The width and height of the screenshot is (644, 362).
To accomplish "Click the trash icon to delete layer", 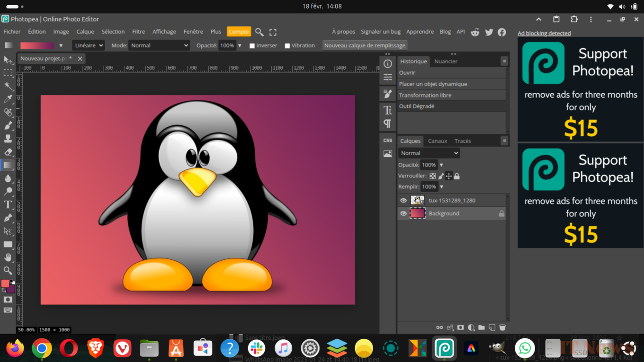I will 502,327.
